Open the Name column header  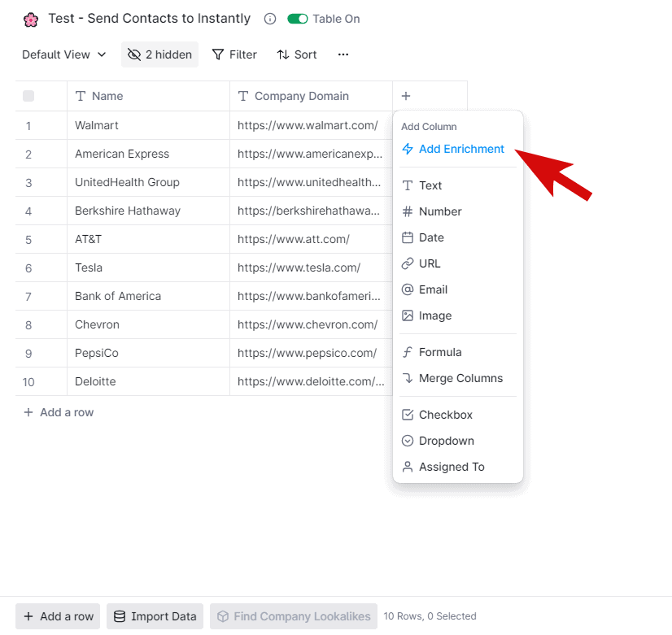148,96
